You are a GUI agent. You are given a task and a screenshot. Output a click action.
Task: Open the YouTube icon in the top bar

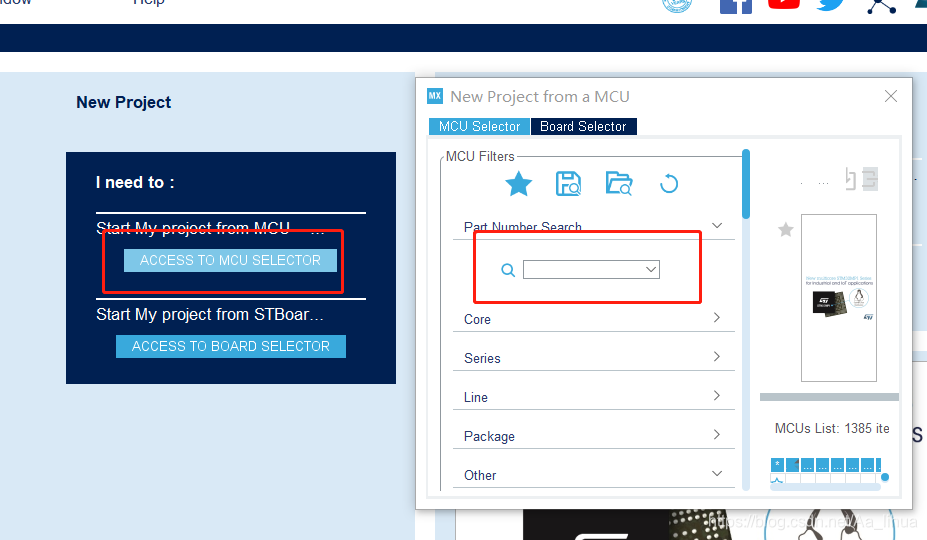click(784, 5)
